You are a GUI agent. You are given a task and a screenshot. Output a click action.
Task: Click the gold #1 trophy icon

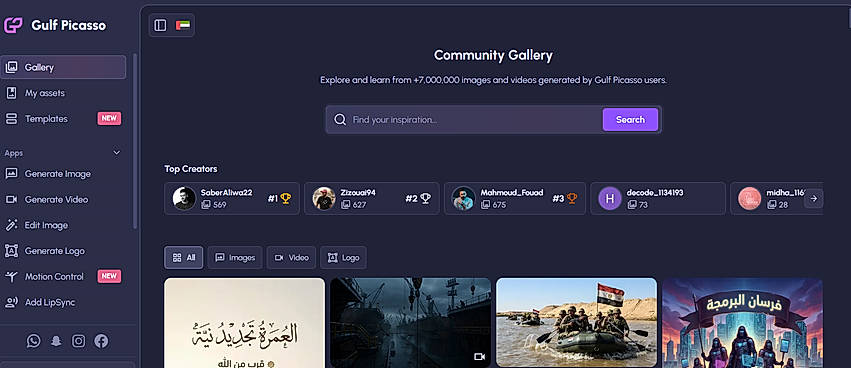(x=286, y=199)
